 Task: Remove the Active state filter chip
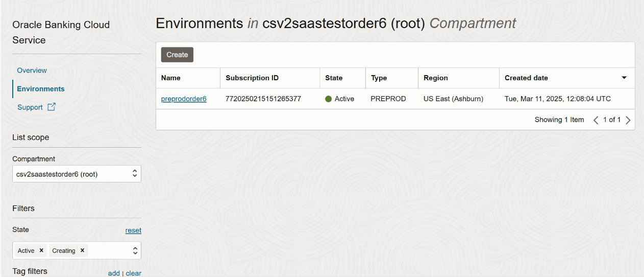(41, 250)
